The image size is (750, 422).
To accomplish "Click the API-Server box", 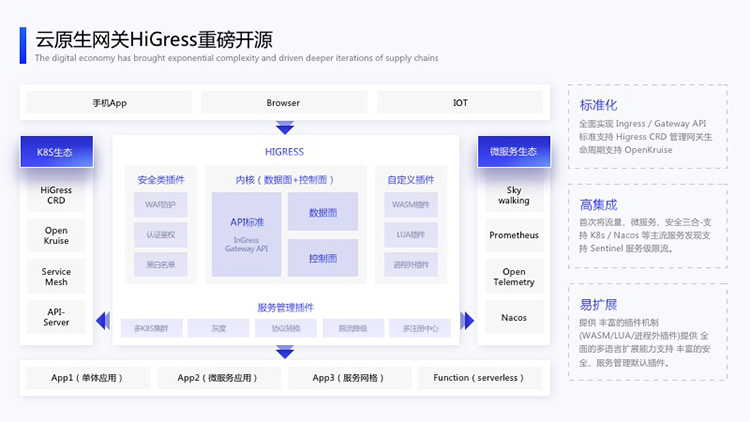I will [56, 317].
